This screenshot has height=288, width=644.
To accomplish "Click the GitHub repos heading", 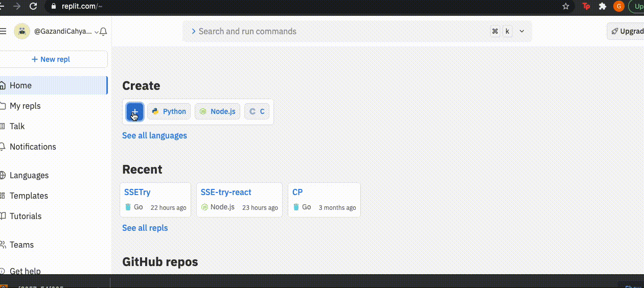I will tap(160, 262).
